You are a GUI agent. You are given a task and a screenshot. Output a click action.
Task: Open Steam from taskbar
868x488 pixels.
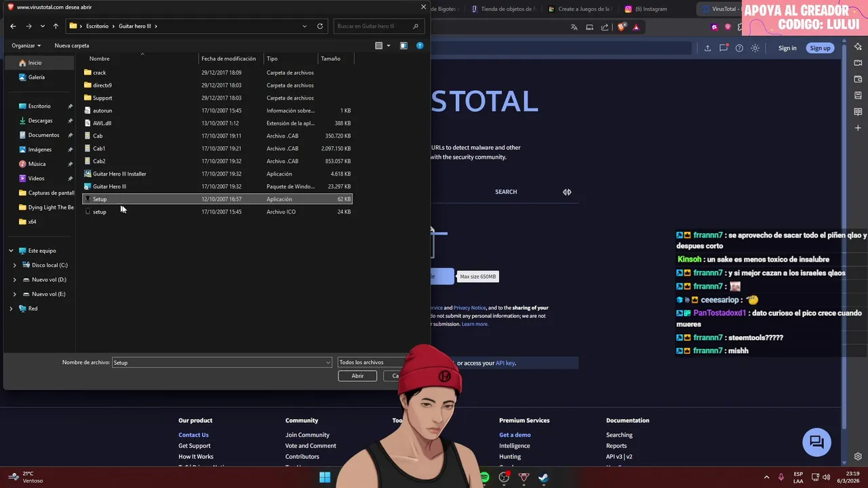[543, 477]
